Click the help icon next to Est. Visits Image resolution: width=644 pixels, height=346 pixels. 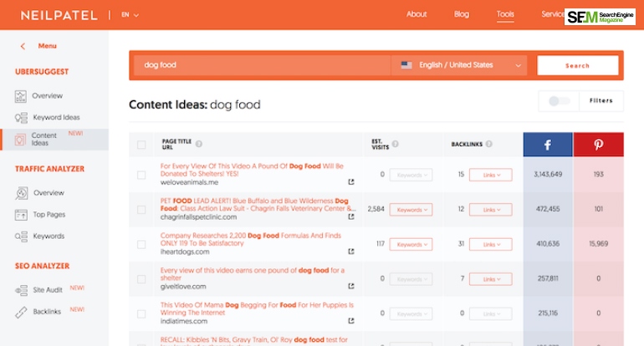pos(395,144)
